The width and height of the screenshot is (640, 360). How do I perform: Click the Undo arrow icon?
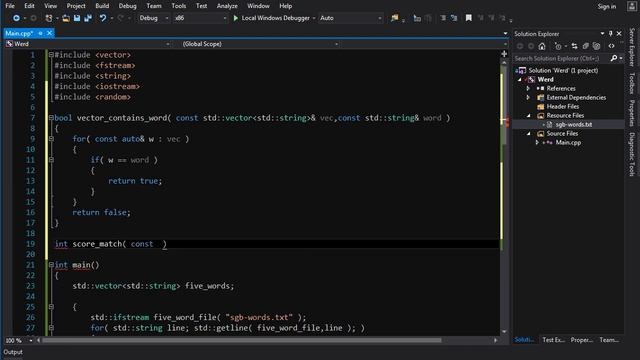pos(103,18)
